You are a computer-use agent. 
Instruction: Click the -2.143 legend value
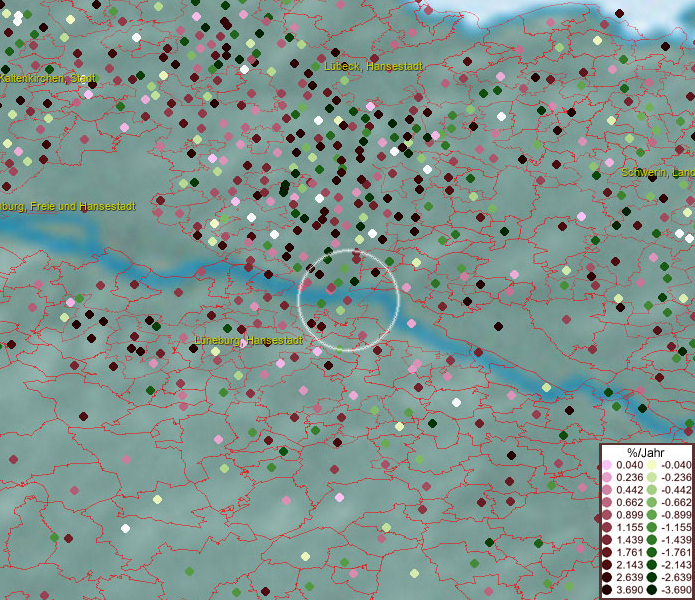[676, 565]
